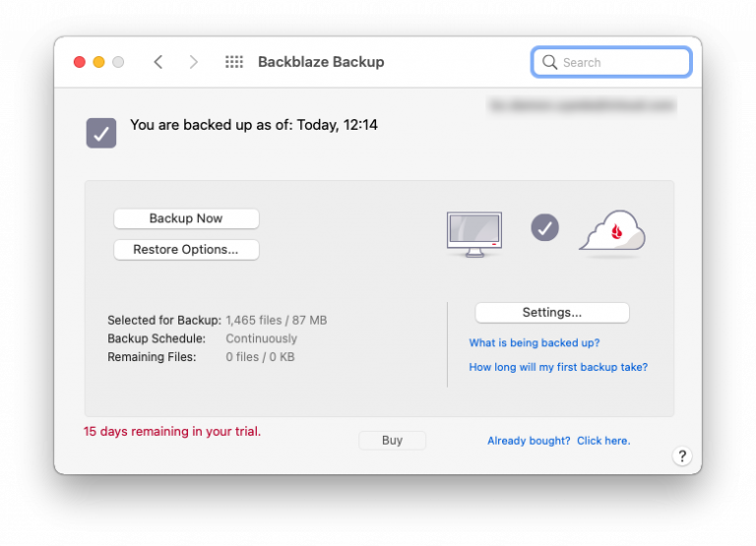
Task: Focus the Search field
Action: coord(611,62)
